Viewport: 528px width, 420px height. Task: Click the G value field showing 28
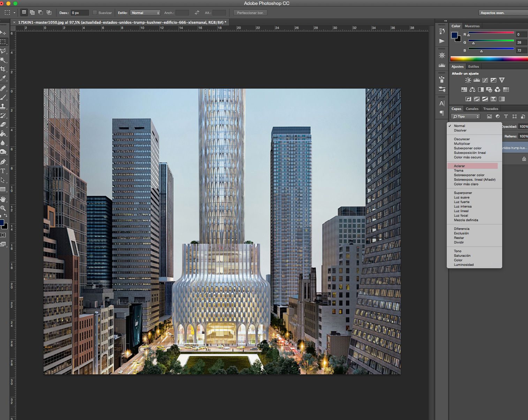(x=522, y=43)
